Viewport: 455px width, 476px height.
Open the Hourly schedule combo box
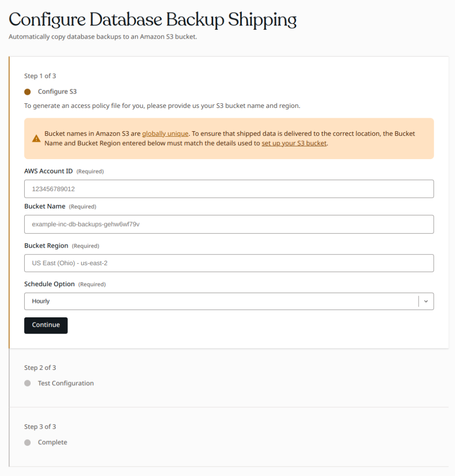click(229, 301)
